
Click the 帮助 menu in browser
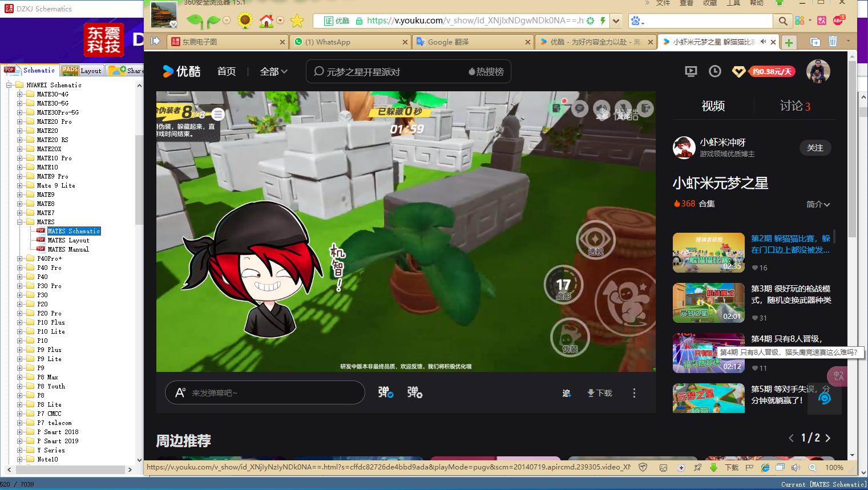[757, 3]
